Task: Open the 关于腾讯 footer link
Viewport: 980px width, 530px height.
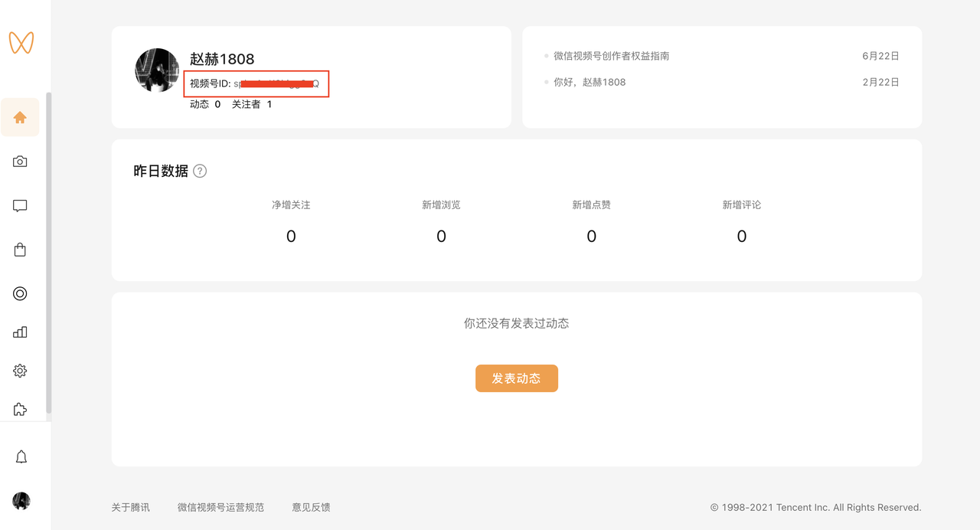Action: pyautogui.click(x=131, y=507)
